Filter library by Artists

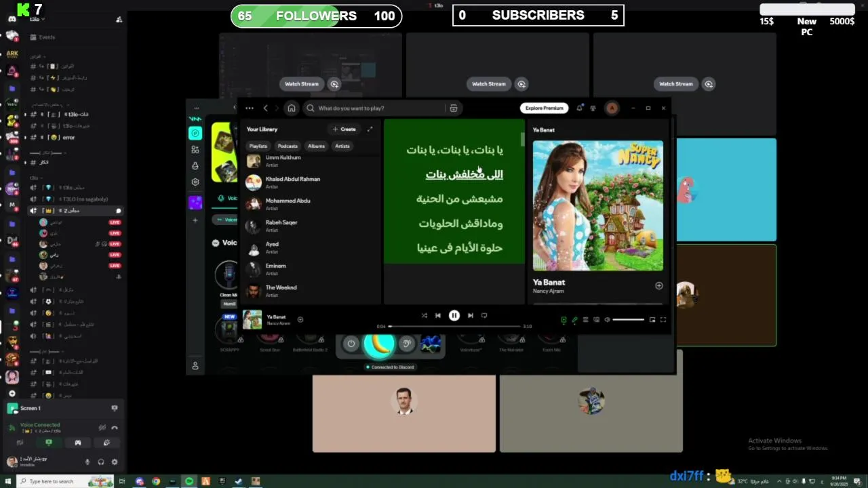[342, 146]
